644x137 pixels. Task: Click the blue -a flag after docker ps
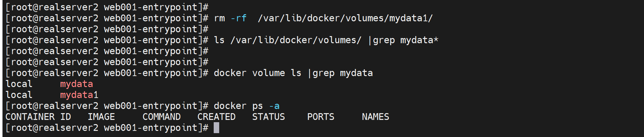tap(274, 106)
